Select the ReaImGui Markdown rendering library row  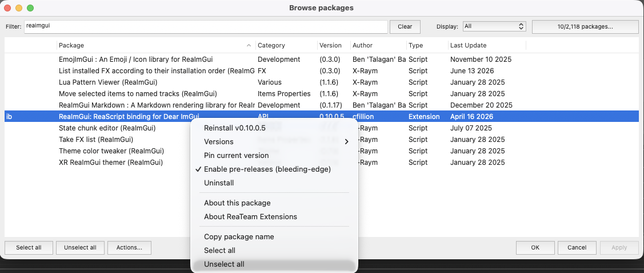(322, 105)
